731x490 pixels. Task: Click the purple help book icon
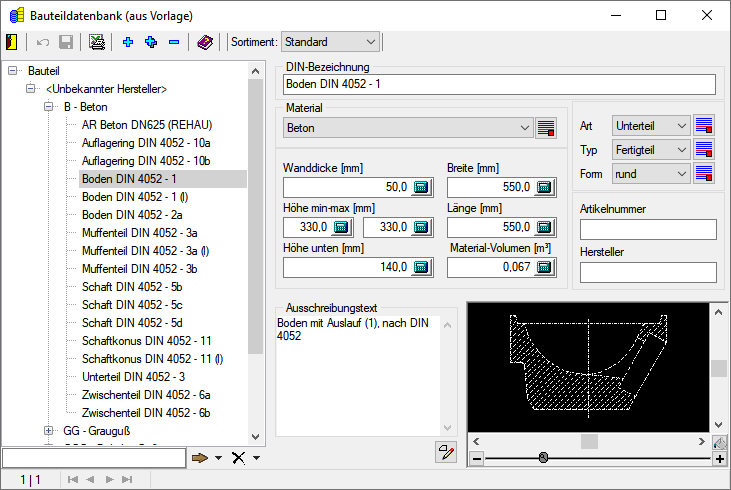[204, 42]
